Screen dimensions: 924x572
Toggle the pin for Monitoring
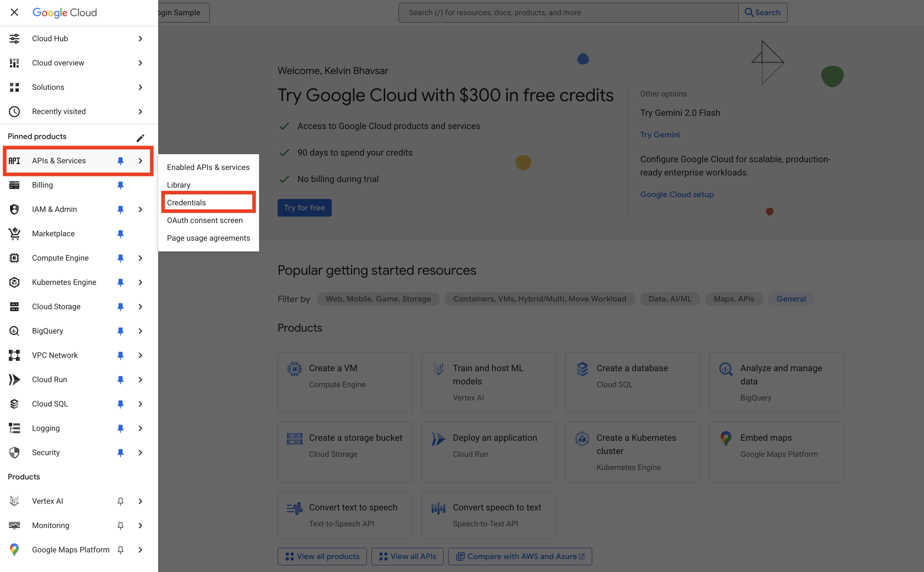click(120, 526)
